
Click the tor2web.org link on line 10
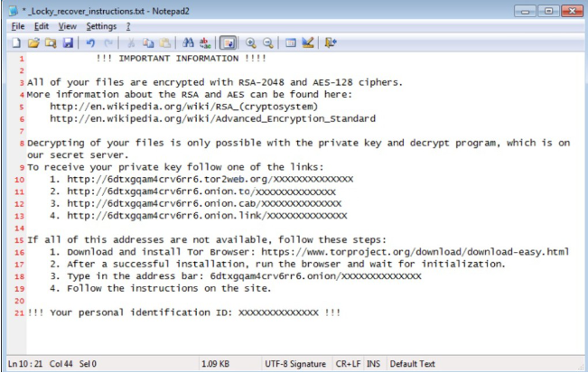(x=210, y=179)
